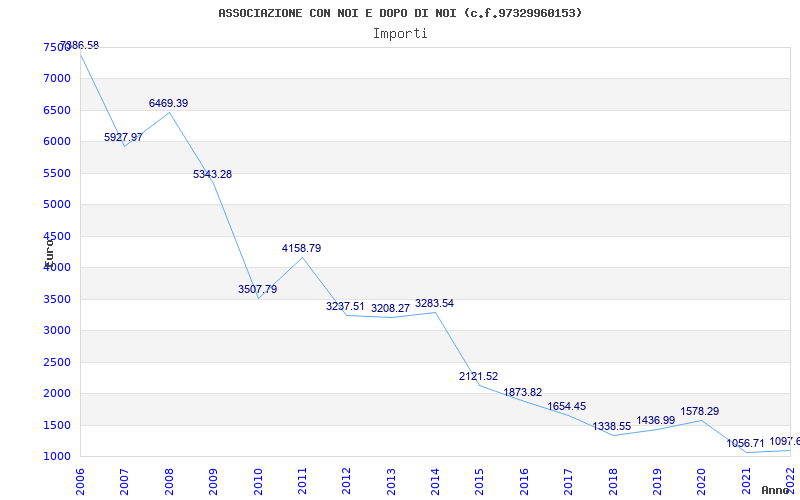This screenshot has height=500, width=800.
Task: Select the data label 1436.99
Action: click(x=656, y=420)
